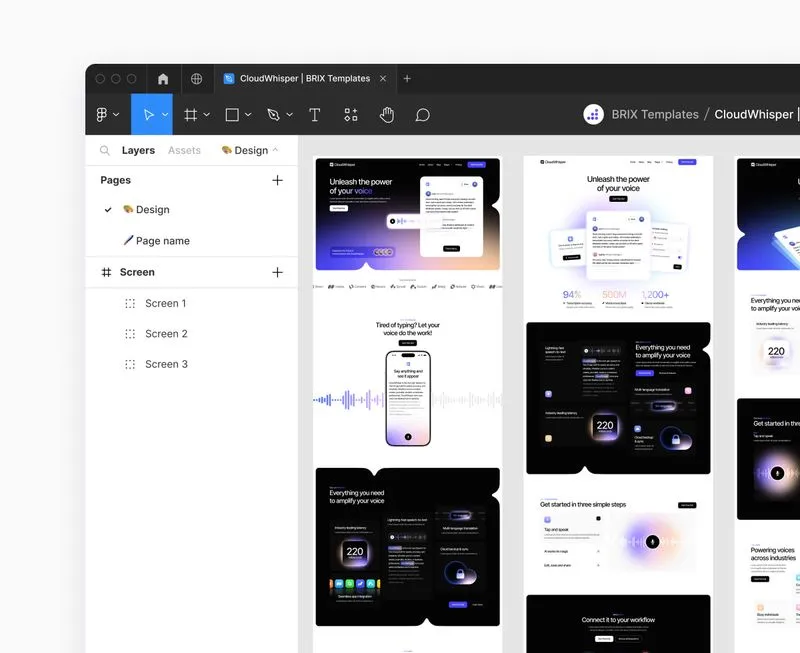The height and width of the screenshot is (653, 800).
Task: Open the Move tool dropdown chevron
Action: [x=163, y=114]
